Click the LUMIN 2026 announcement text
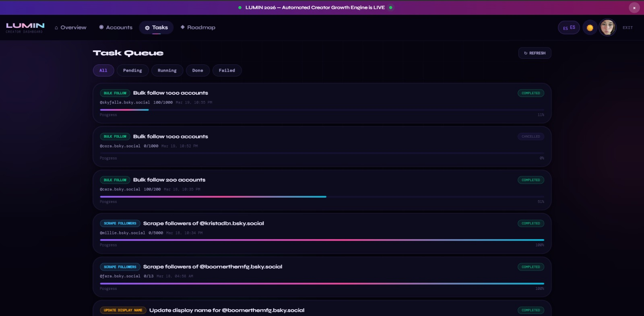This screenshot has height=316, width=644. coord(315,7)
